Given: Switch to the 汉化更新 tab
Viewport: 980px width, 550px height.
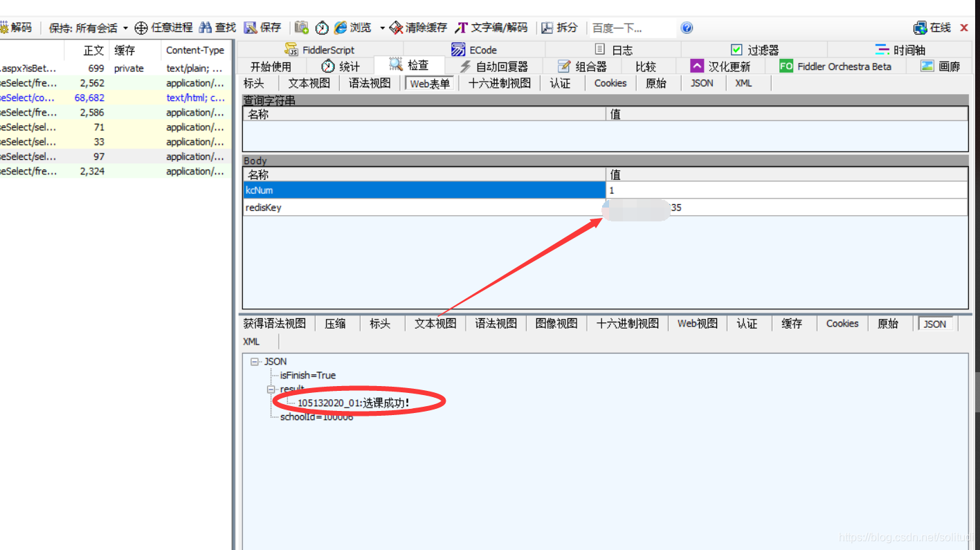Looking at the screenshot, I should [720, 66].
